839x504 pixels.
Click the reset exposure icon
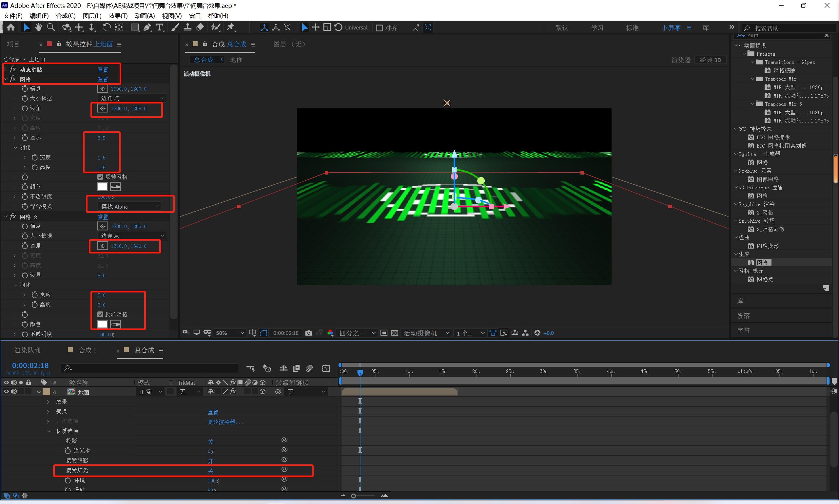point(537,333)
